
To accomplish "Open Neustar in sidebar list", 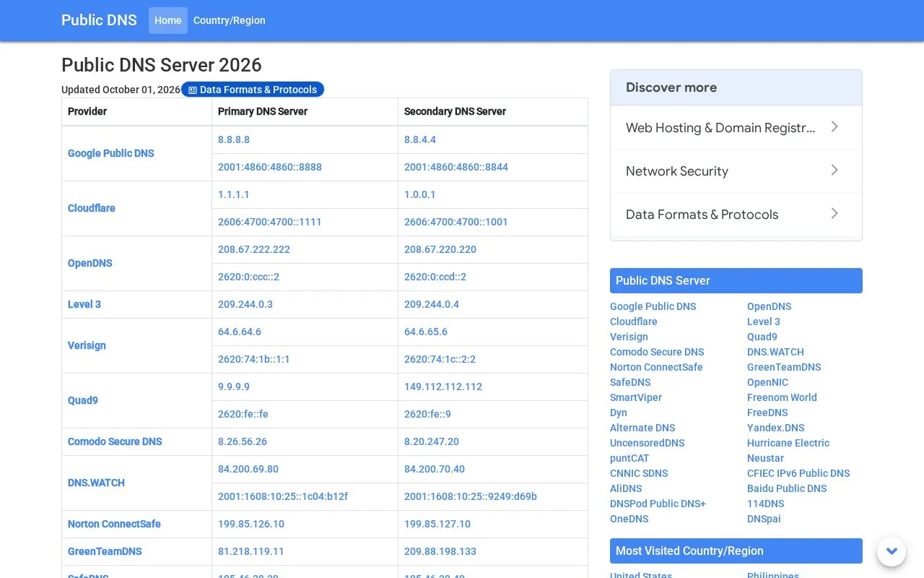I will point(765,458).
